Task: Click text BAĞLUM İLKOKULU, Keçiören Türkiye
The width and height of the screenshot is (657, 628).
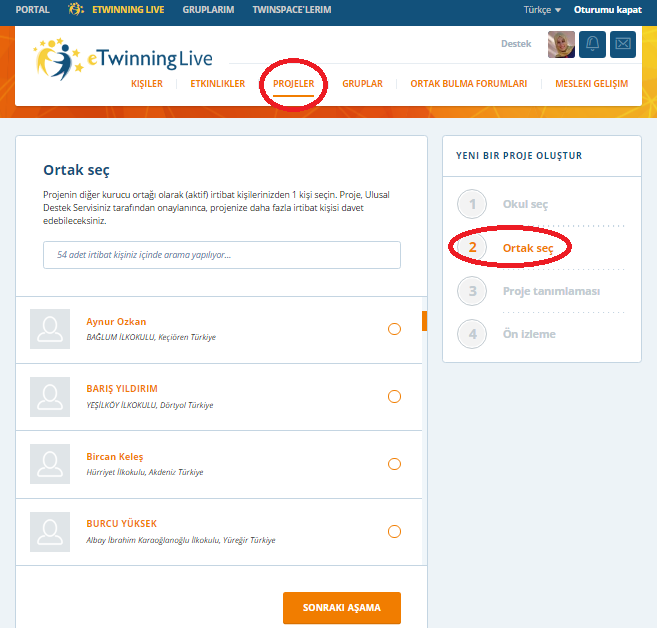Action: point(151,337)
